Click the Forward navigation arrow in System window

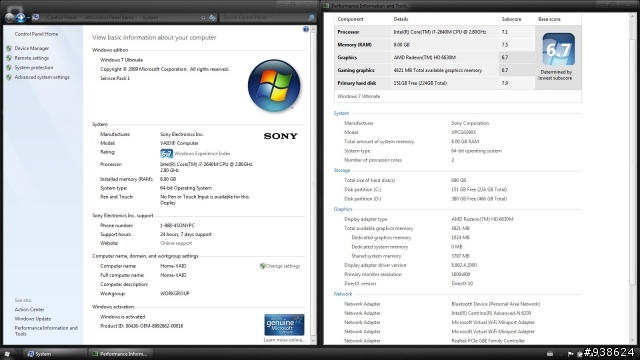pyautogui.click(x=20, y=18)
